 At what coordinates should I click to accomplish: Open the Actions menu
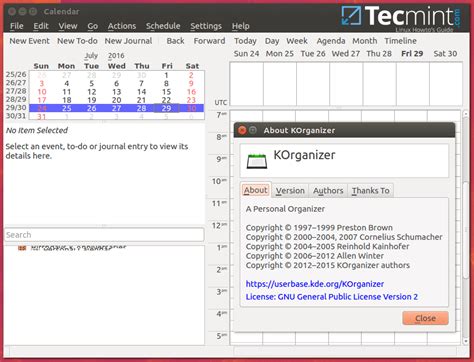pos(122,26)
